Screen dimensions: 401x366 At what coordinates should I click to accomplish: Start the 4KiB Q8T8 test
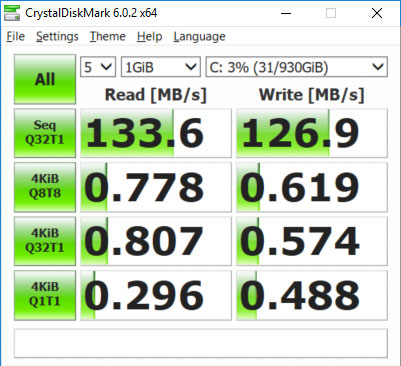[x=45, y=187]
